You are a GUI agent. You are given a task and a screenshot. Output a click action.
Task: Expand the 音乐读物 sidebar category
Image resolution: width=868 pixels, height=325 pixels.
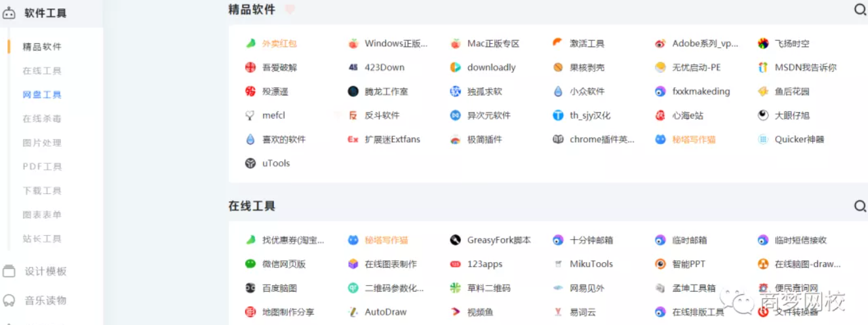45,301
